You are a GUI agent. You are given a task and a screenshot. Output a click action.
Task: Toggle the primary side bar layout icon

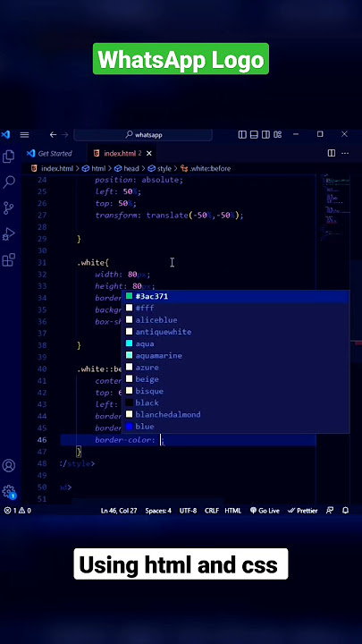click(242, 134)
